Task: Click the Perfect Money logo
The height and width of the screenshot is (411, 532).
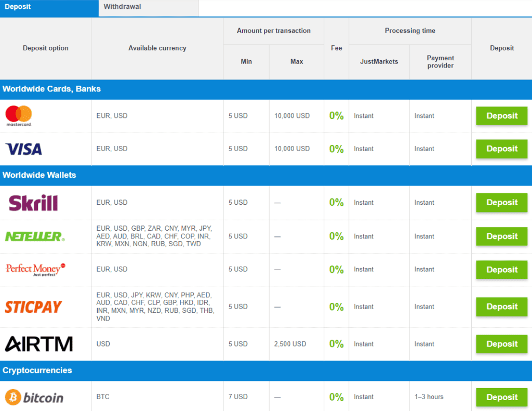Action: point(35,269)
